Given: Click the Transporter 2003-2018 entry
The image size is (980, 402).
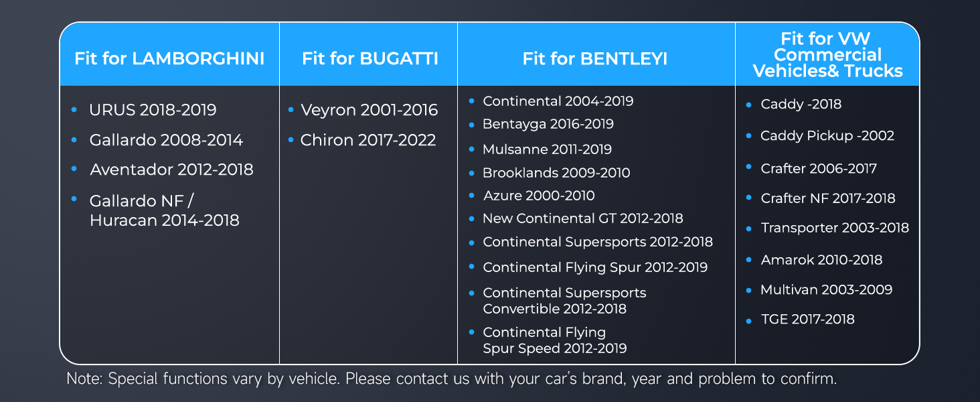Looking at the screenshot, I should click(835, 228).
